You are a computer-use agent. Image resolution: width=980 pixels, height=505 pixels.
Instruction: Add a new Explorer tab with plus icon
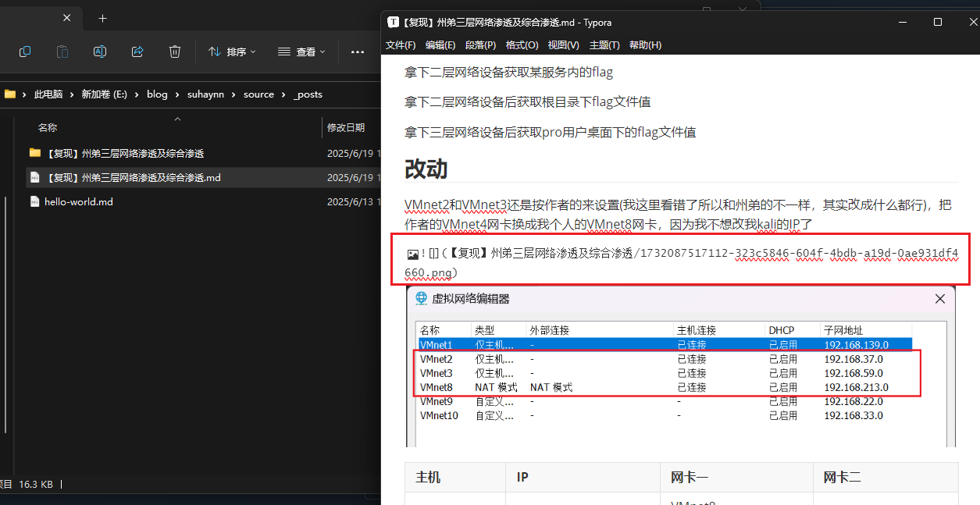102,18
